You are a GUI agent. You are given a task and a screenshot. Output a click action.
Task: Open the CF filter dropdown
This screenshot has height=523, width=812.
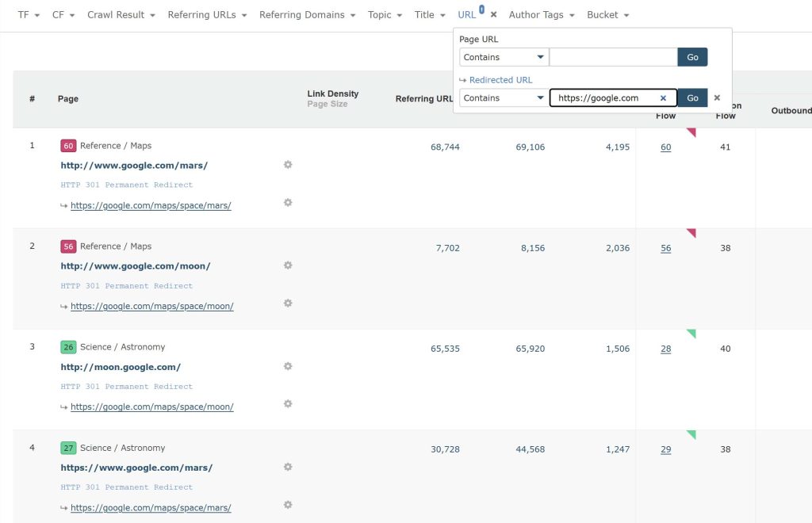click(63, 15)
